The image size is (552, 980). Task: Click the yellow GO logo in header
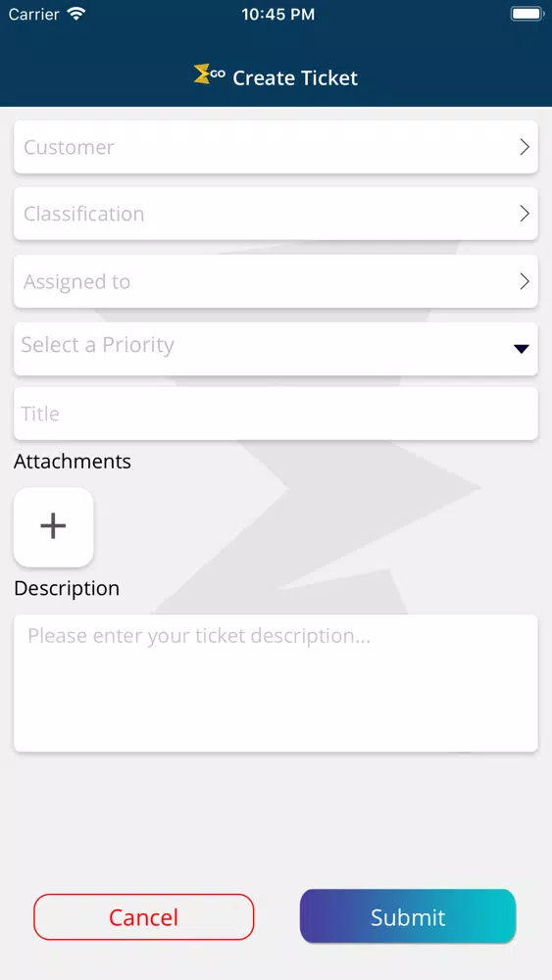(x=210, y=74)
